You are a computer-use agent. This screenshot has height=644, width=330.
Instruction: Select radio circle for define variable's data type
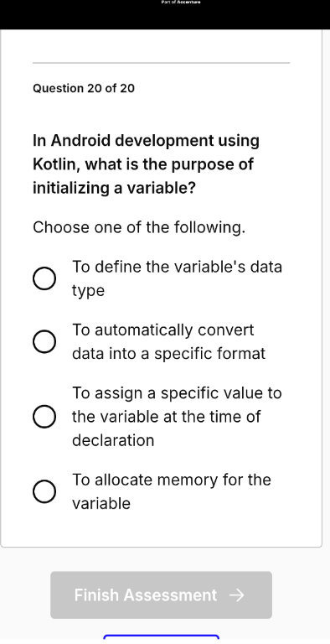[44, 279]
